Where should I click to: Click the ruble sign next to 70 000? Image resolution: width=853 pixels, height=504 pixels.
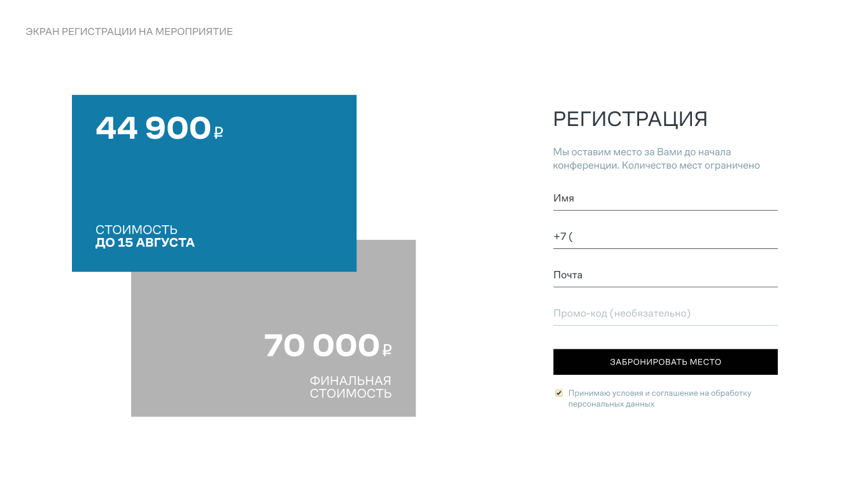pyautogui.click(x=387, y=349)
